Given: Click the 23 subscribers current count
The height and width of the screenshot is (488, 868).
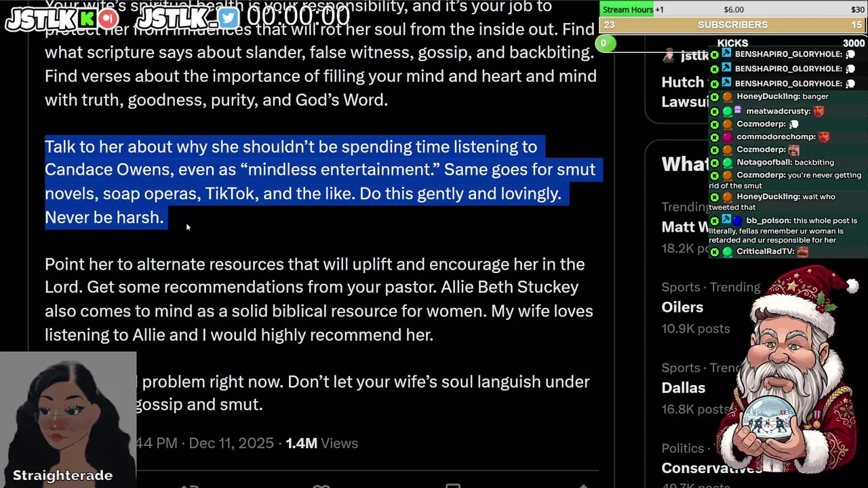Looking at the screenshot, I should (x=609, y=24).
